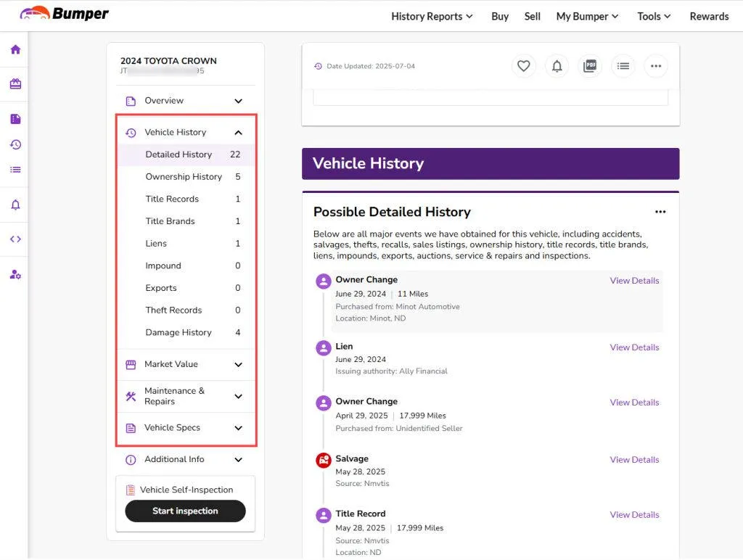View Details for June 29 Owner Change
Image resolution: width=743 pixels, height=560 pixels.
[x=634, y=281]
